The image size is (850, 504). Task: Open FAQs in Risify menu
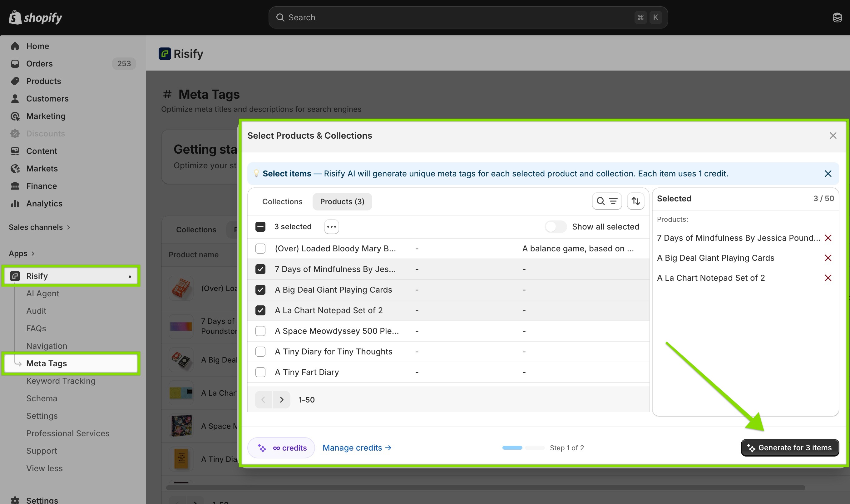coord(36,329)
